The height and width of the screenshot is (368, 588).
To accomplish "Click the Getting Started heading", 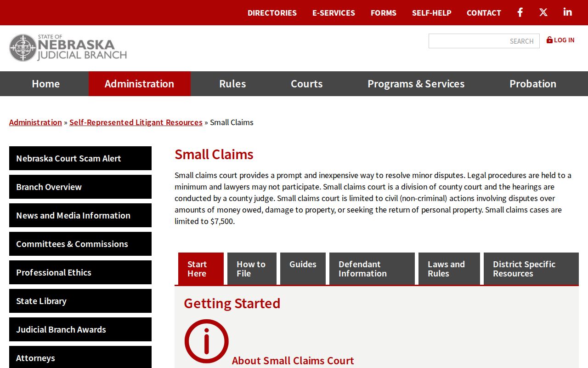I will click(232, 303).
